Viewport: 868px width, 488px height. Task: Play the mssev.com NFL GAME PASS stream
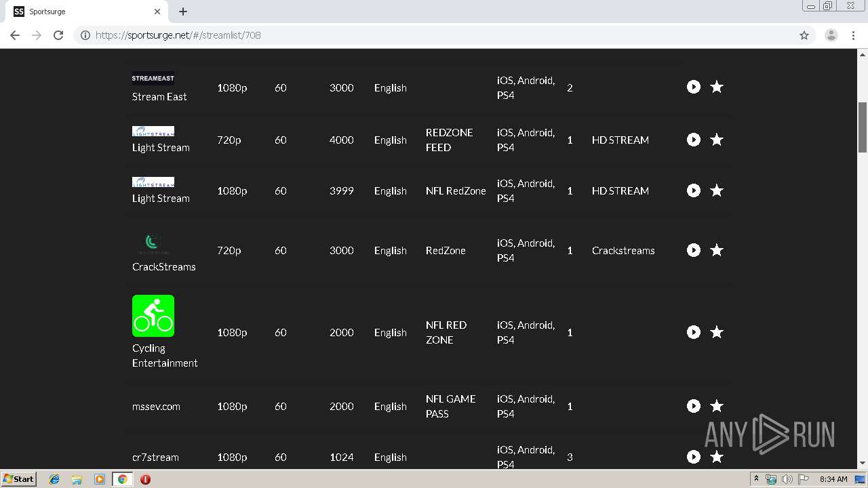pos(693,406)
